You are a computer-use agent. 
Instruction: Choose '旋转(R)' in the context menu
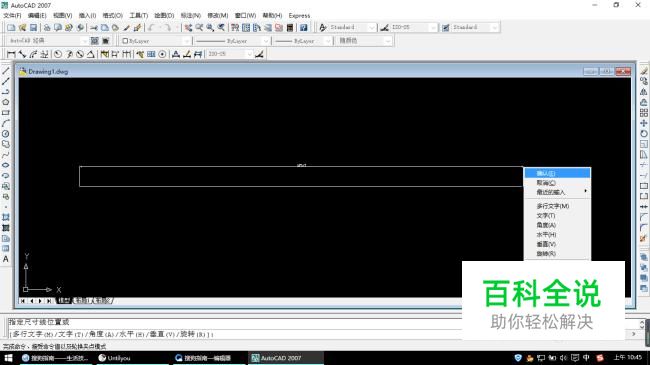pyautogui.click(x=558, y=253)
